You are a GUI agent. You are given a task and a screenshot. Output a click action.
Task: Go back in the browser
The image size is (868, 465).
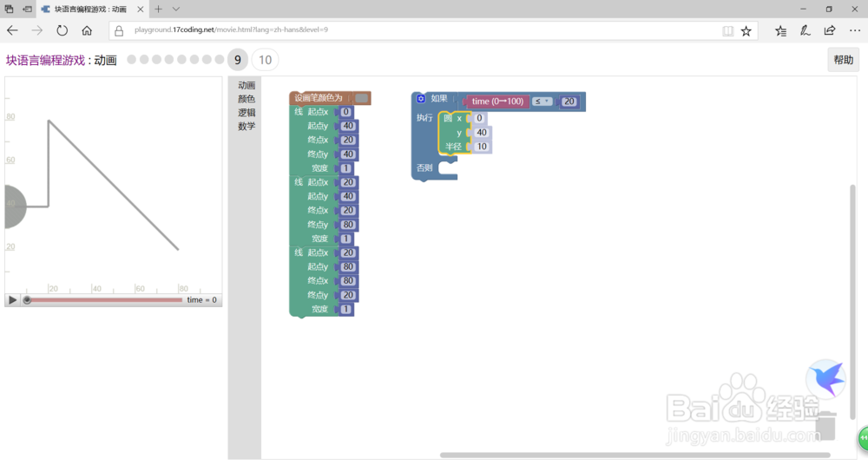point(12,30)
